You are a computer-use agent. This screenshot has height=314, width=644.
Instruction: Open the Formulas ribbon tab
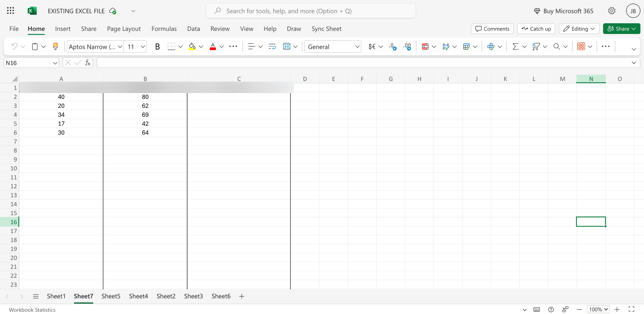pyautogui.click(x=164, y=29)
